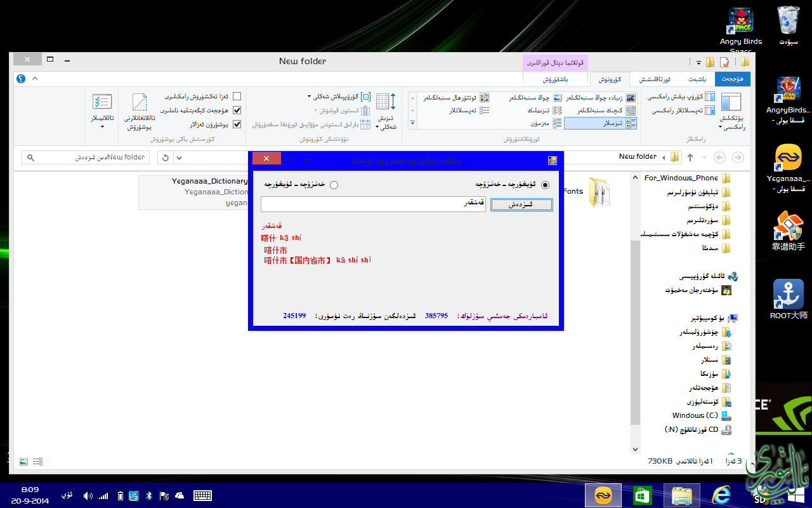Select the خەنزۇچە - ئۇيغۇرچە radio button
This screenshot has height=508, width=812.
[334, 185]
